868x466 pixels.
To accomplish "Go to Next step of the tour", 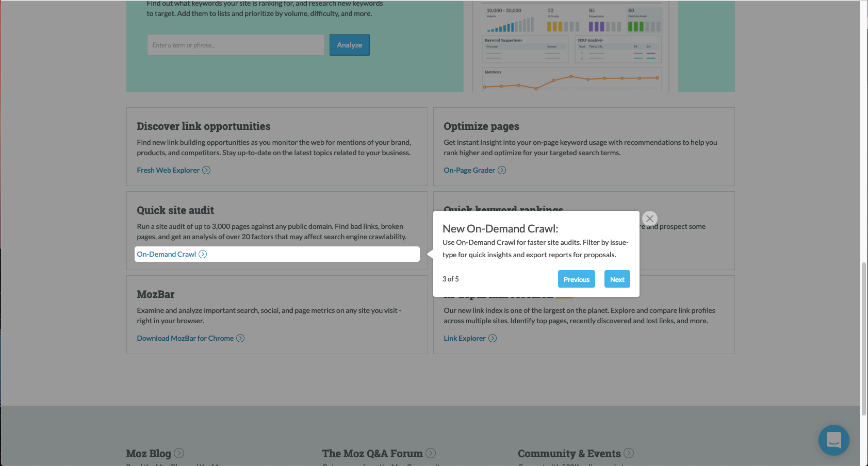I will (617, 279).
